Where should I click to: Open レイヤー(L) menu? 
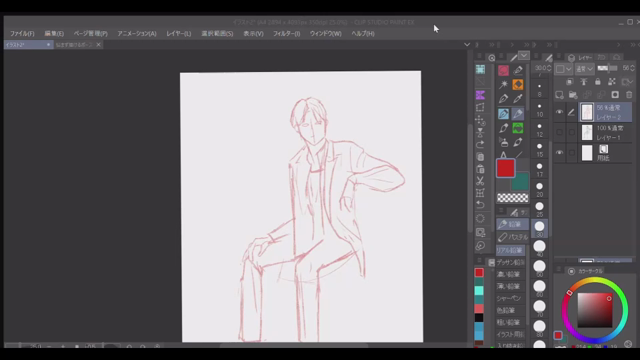178,33
